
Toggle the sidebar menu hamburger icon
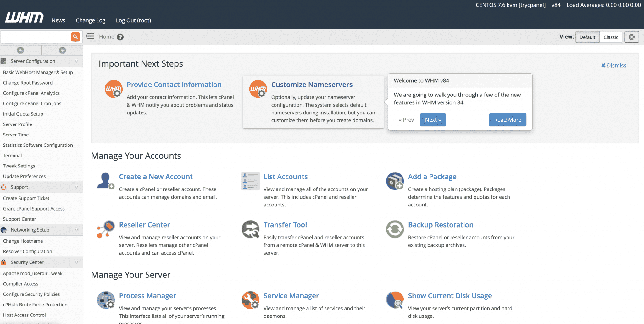[90, 36]
